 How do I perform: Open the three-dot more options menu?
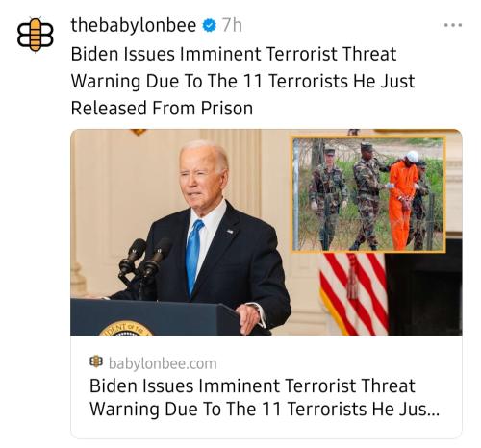click(453, 25)
